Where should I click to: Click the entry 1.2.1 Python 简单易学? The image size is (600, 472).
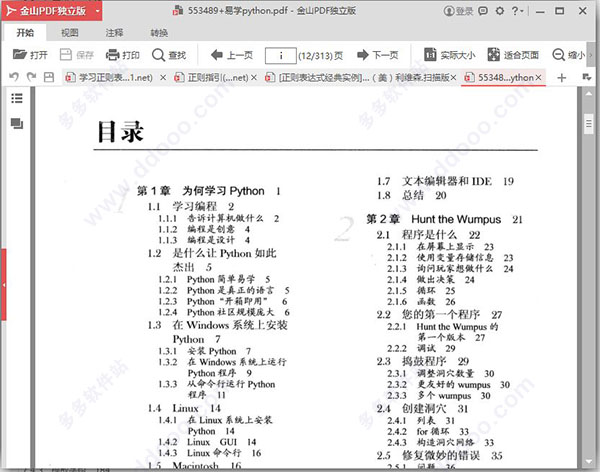[214, 279]
